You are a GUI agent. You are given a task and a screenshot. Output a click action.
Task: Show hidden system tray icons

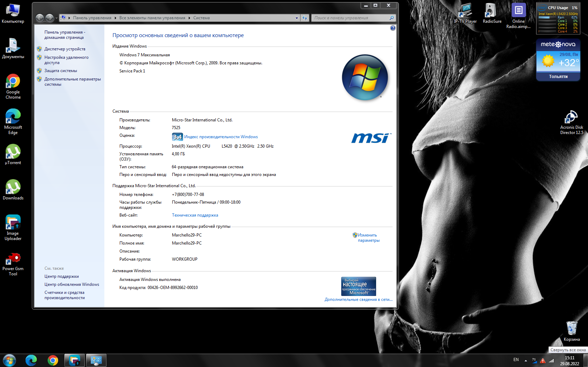click(526, 360)
